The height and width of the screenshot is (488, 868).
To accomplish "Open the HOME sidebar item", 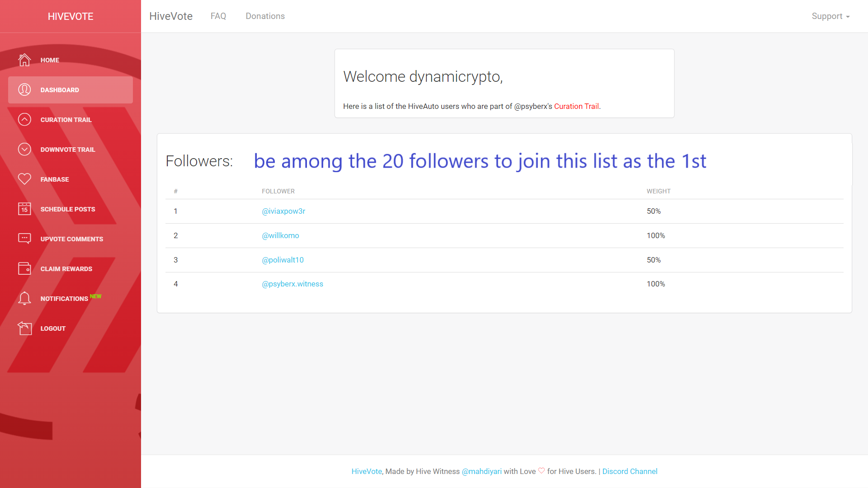I will pos(71,60).
